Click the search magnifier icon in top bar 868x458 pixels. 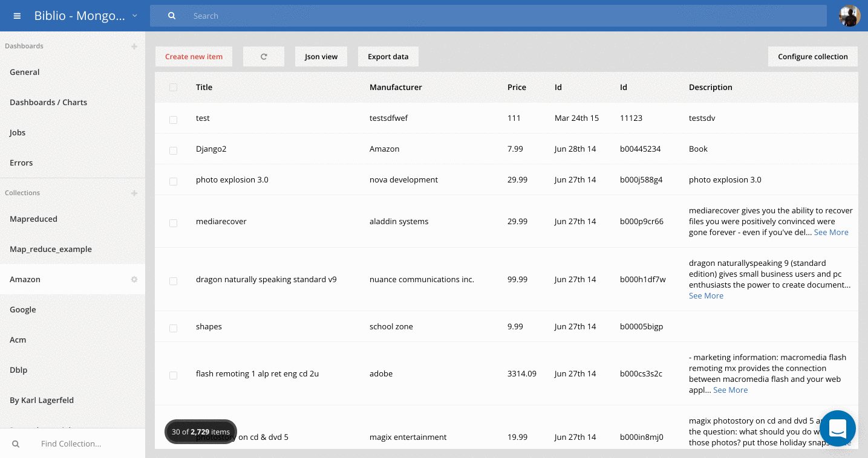click(x=172, y=16)
